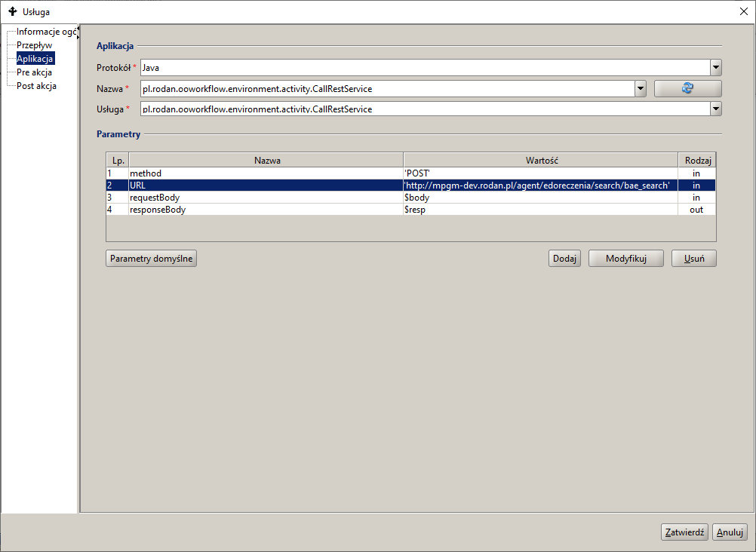Sort by the Wartość column header
Screen dimensions: 756x552
point(540,160)
